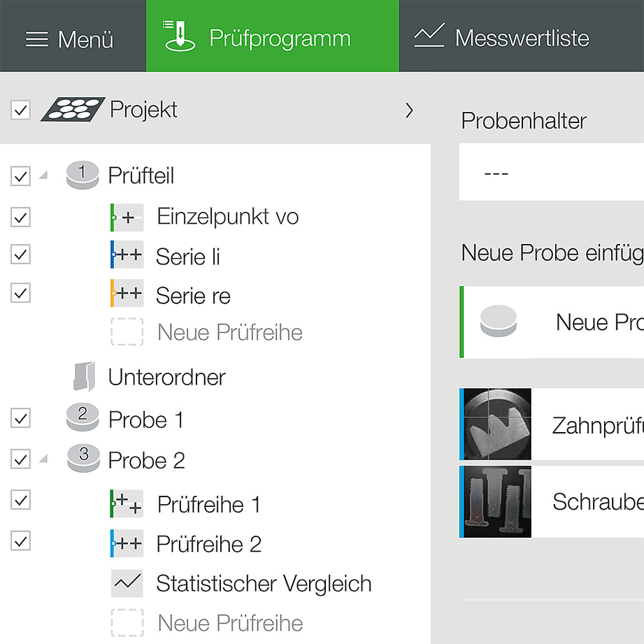Screen dimensions: 644x644
Task: Collapse the Prüfteil tree triangle
Action: coord(43,176)
